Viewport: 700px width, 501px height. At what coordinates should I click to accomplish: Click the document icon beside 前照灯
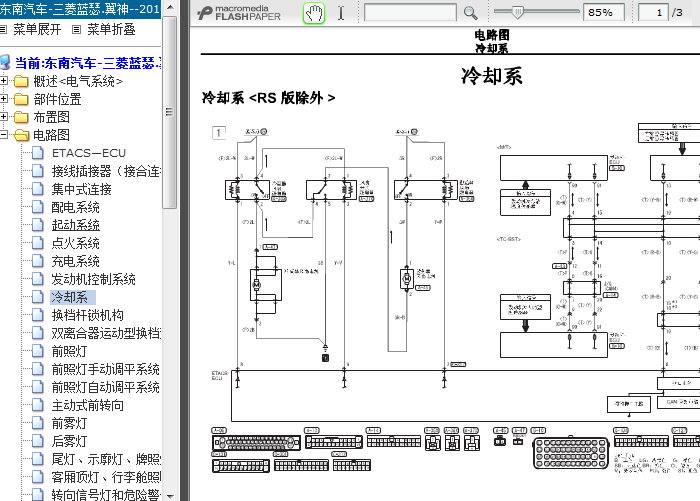(38, 351)
